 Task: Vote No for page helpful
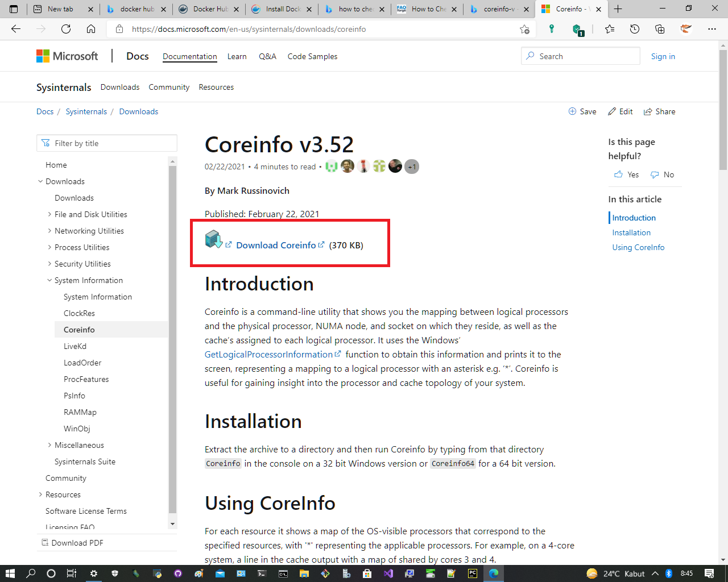point(663,174)
